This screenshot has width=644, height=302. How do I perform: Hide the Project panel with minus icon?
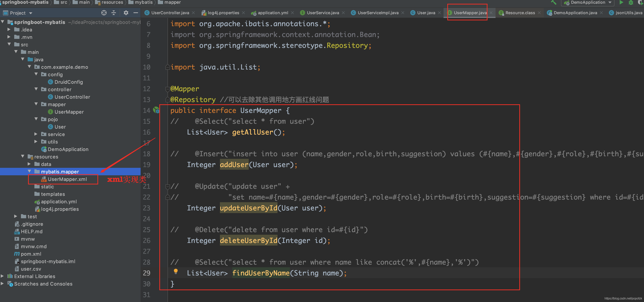pos(136,13)
